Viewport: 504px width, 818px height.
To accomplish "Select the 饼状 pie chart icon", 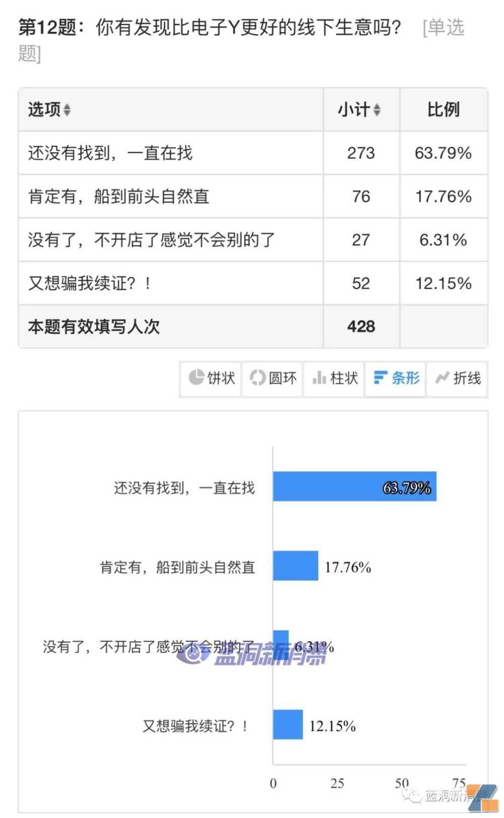I will pyautogui.click(x=210, y=379).
